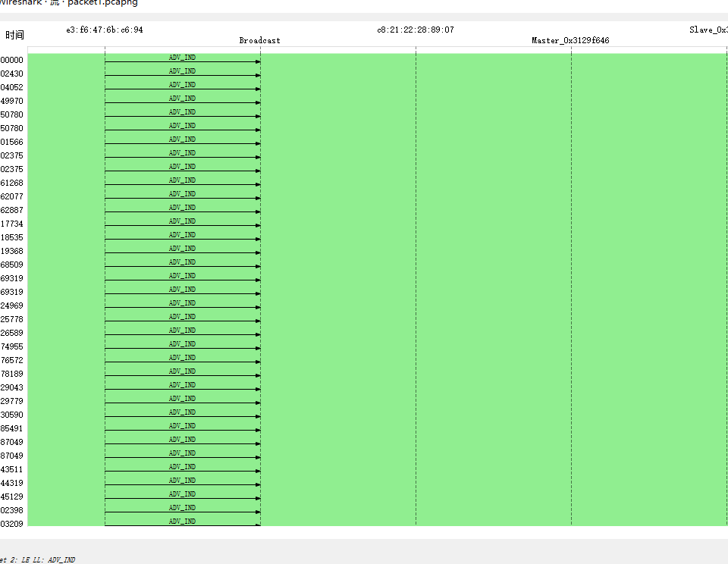This screenshot has width=728, height=564.
Task: Select the time entry 76572
Action: tap(11, 360)
